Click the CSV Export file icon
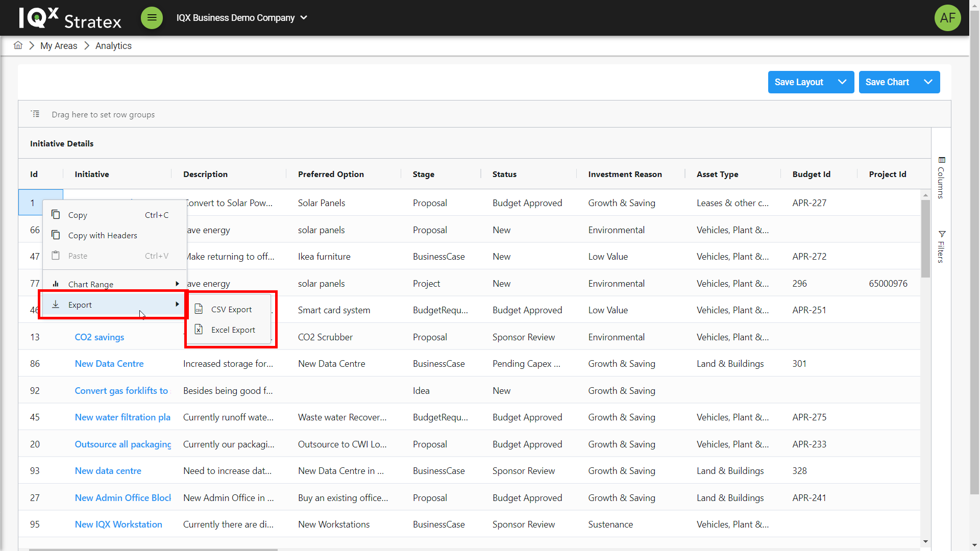 199,309
